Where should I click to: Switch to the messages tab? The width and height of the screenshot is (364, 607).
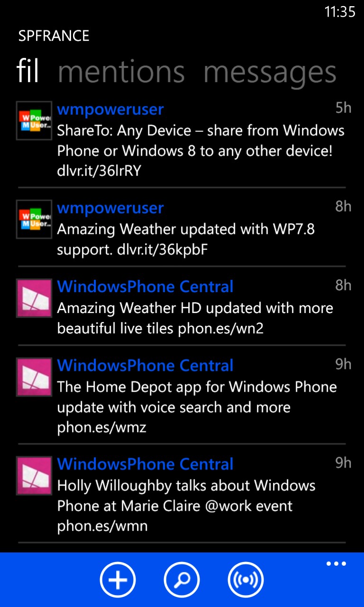(270, 73)
